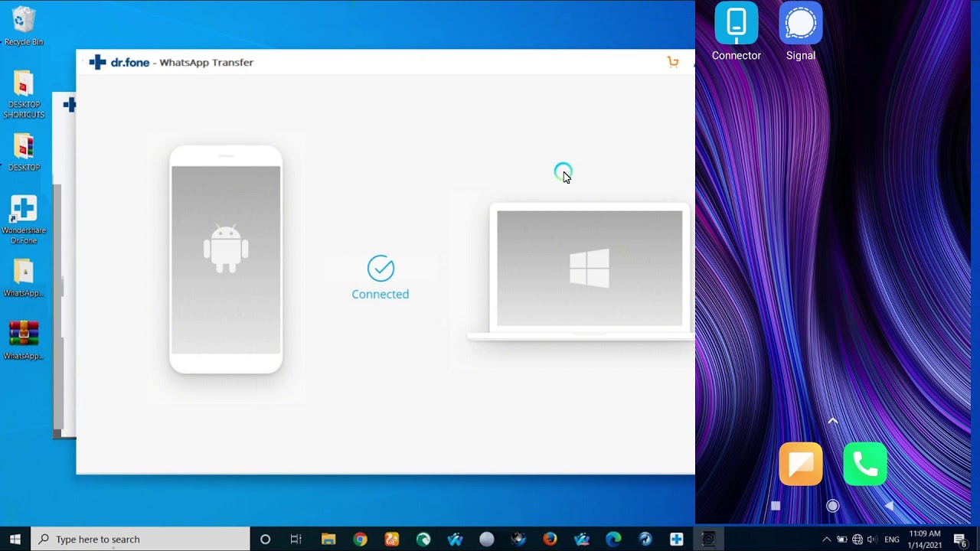Open Cortana from the taskbar
This screenshot has height=551, width=980.
[x=265, y=539]
